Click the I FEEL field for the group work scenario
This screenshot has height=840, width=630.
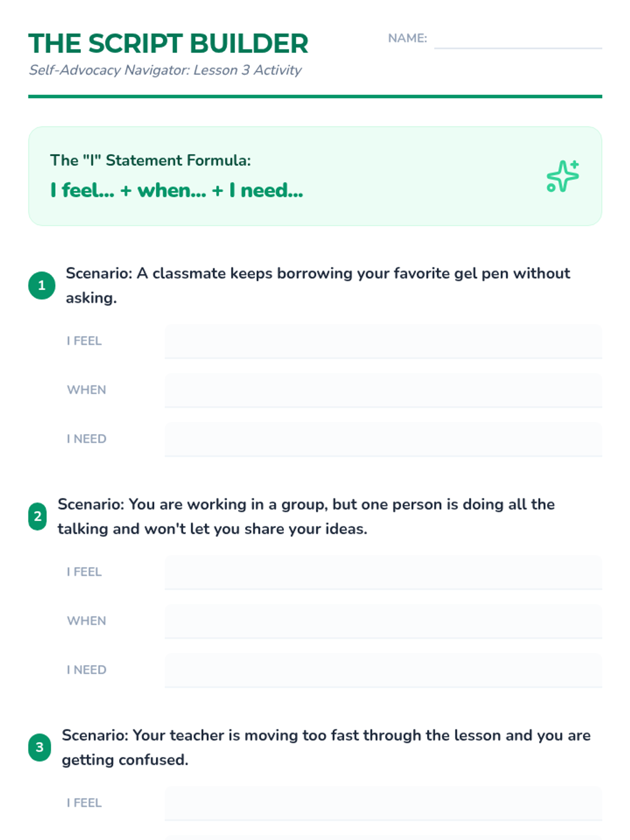pyautogui.click(x=383, y=572)
